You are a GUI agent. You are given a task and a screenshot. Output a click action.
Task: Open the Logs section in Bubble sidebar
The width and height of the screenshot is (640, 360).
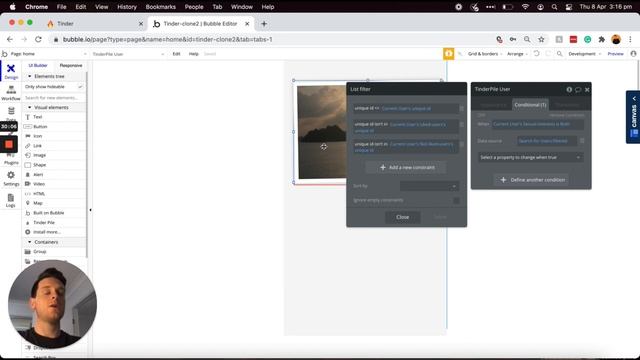[x=11, y=200]
